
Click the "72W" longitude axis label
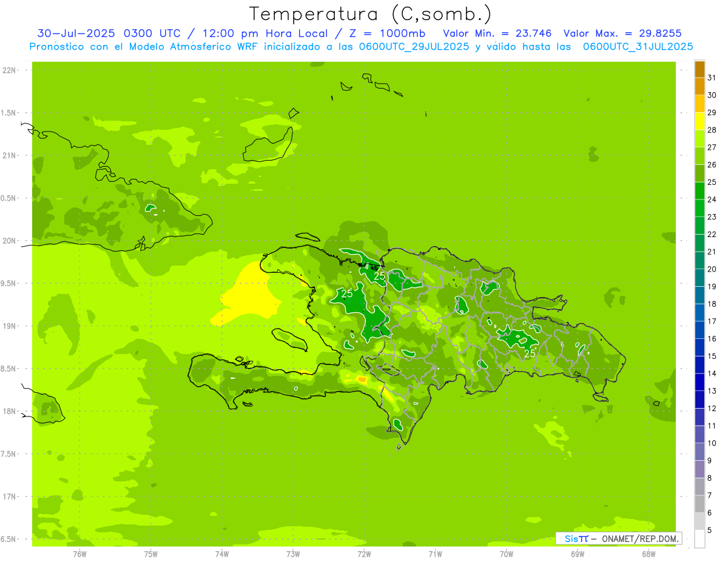click(365, 554)
